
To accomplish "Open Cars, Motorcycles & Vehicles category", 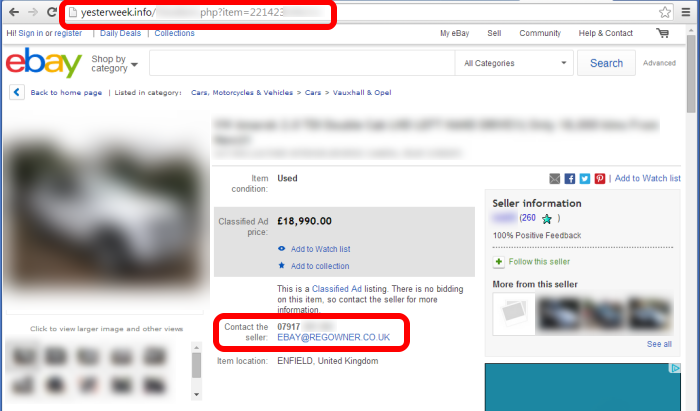I will pos(242,92).
